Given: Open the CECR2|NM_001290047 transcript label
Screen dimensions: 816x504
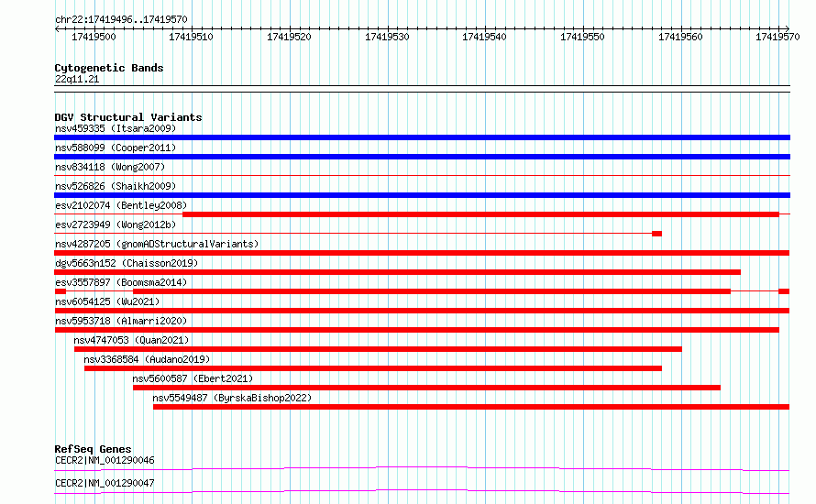Looking at the screenshot, I should (105, 483).
